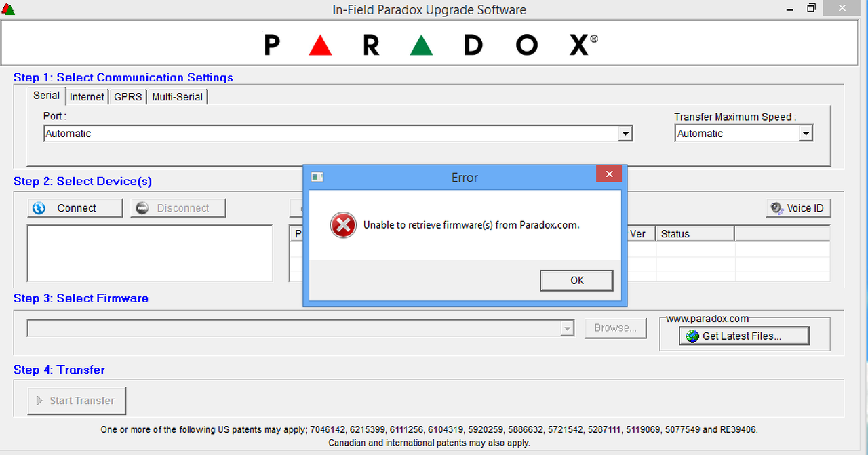
Task: Click the Canadian and international patents line
Action: coord(429,443)
